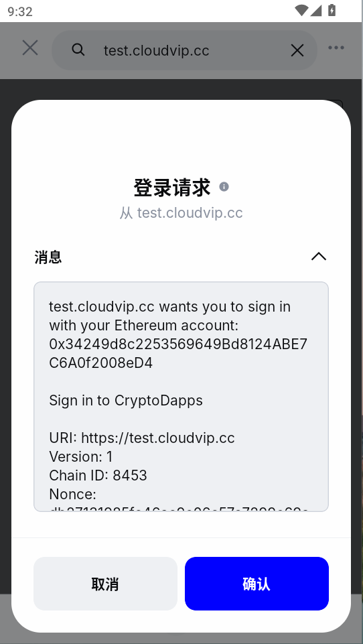Image resolution: width=363 pixels, height=644 pixels.
Task: Tap the Chain ID: 8453 line
Action: 98,475
